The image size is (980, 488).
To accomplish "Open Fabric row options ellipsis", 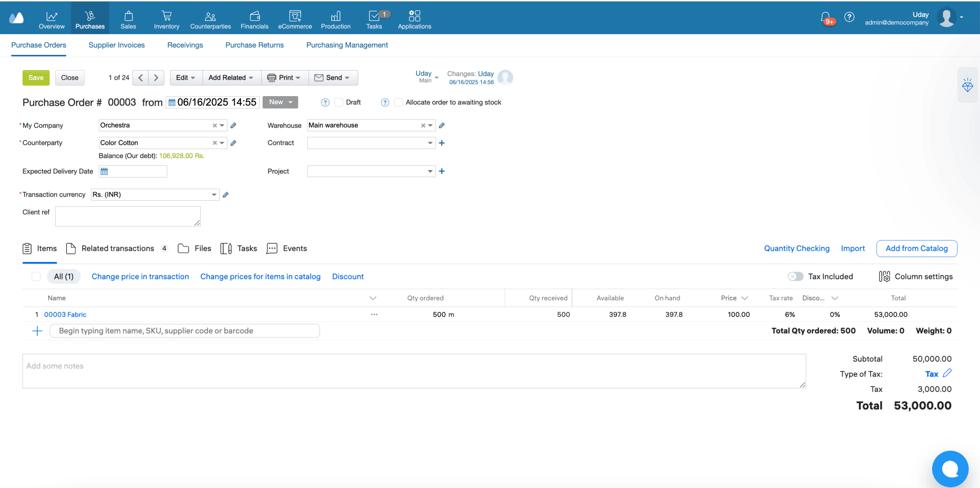I will point(374,314).
